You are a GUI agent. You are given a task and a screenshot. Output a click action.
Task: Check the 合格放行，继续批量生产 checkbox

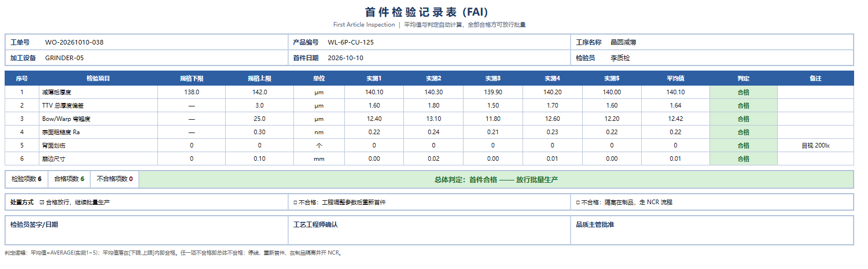pos(42,202)
